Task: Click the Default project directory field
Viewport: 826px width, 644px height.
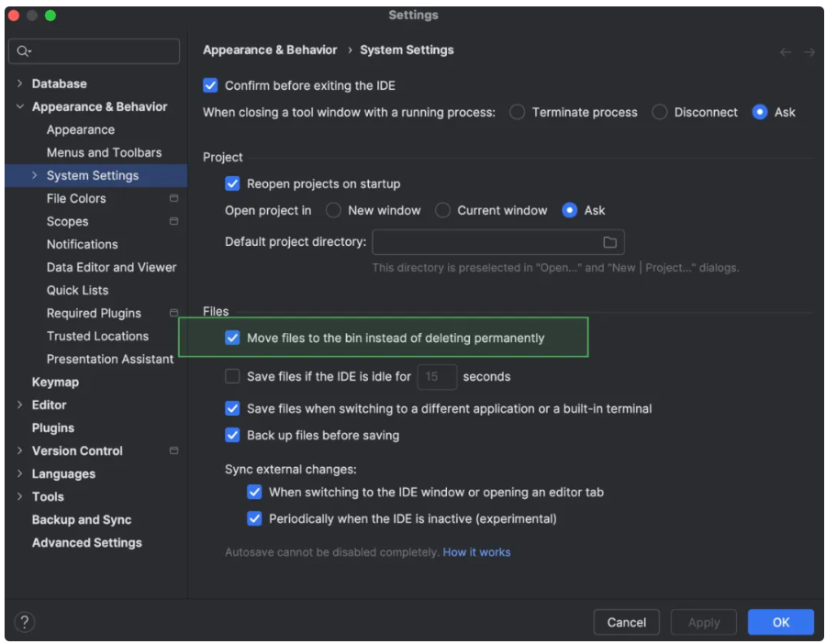Action: coord(485,242)
